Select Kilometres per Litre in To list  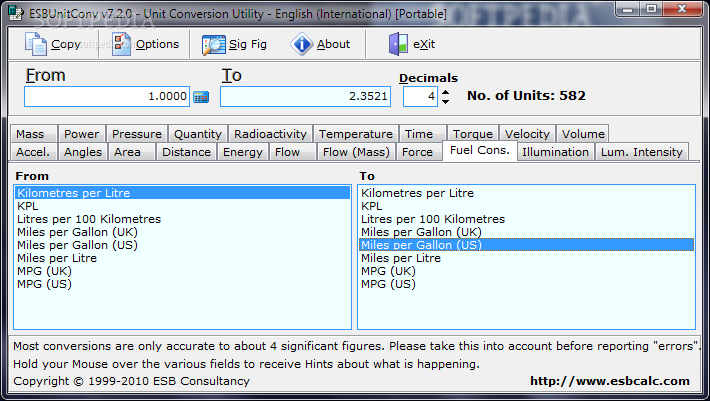coord(526,193)
